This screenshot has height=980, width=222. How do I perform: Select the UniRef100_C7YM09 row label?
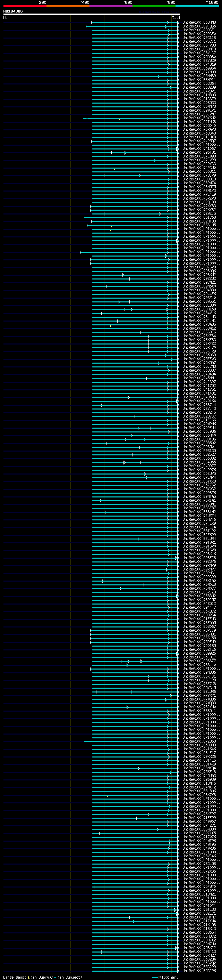coord(199,72)
